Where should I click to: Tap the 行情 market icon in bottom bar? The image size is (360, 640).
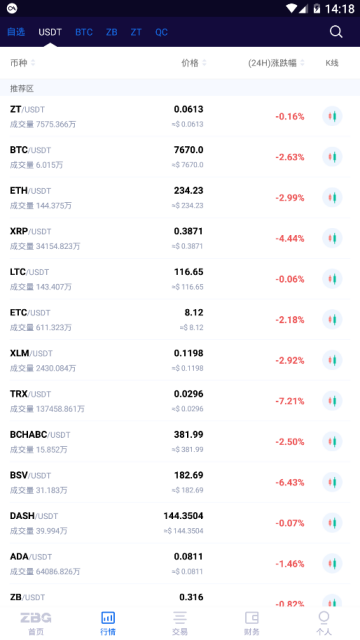pyautogui.click(x=108, y=618)
